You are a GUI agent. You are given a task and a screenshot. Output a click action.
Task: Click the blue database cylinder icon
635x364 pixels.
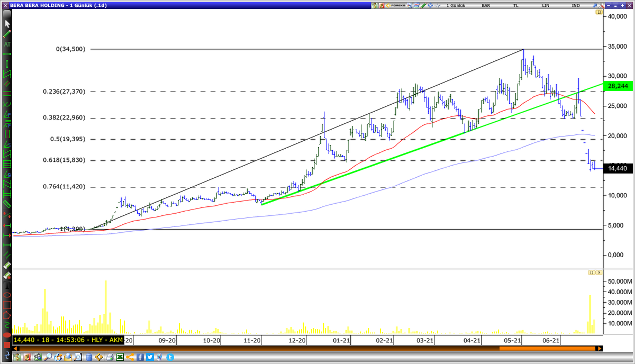tap(89, 357)
